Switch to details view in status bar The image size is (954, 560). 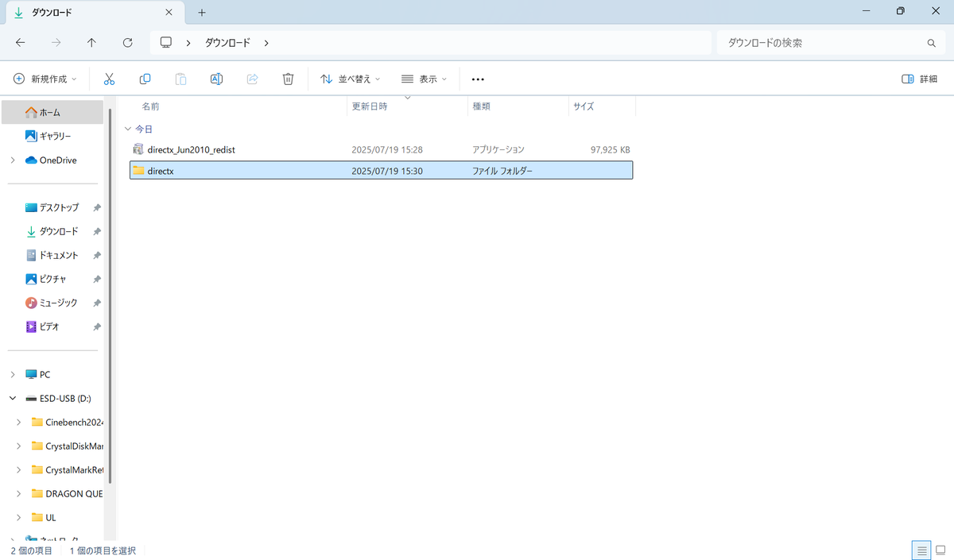click(921, 550)
